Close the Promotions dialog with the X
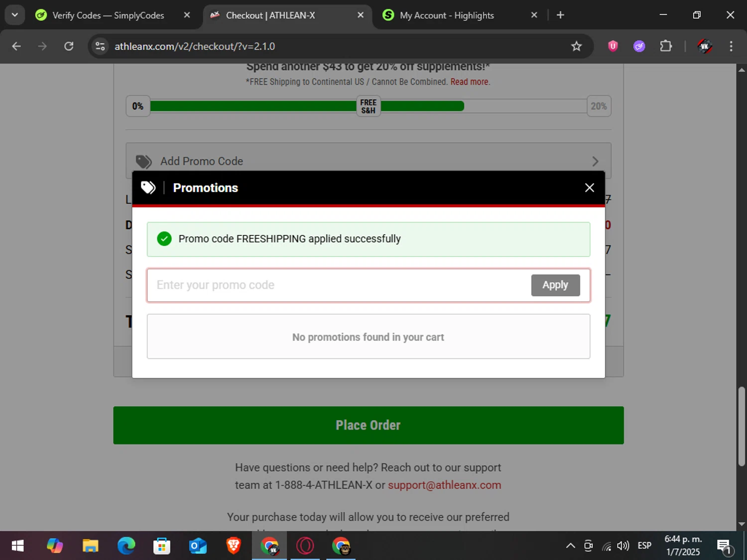Screen dimensions: 747x560 [x=589, y=188]
